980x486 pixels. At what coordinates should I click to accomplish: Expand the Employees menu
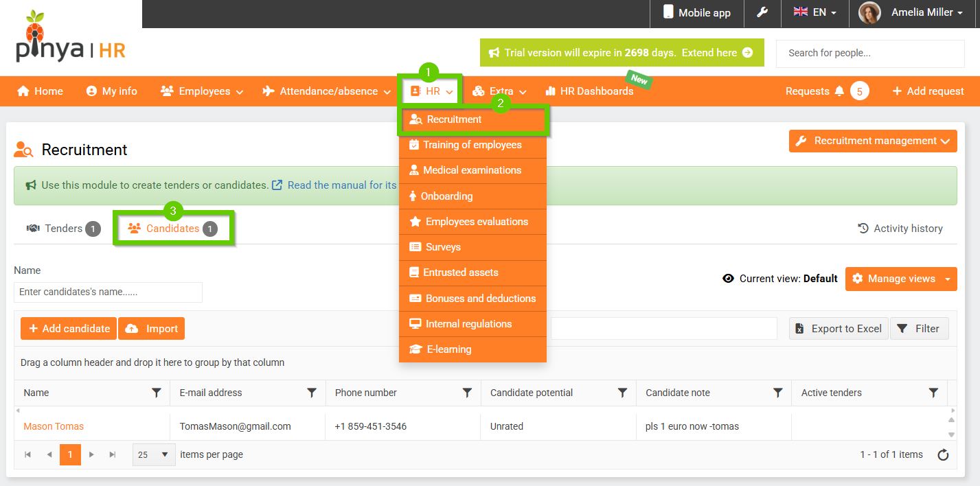point(202,91)
